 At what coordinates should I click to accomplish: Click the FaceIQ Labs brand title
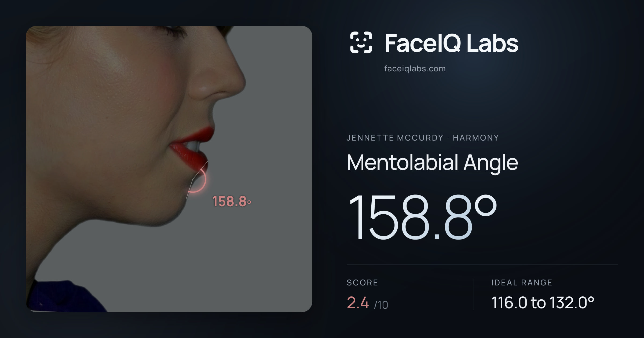coord(451,43)
